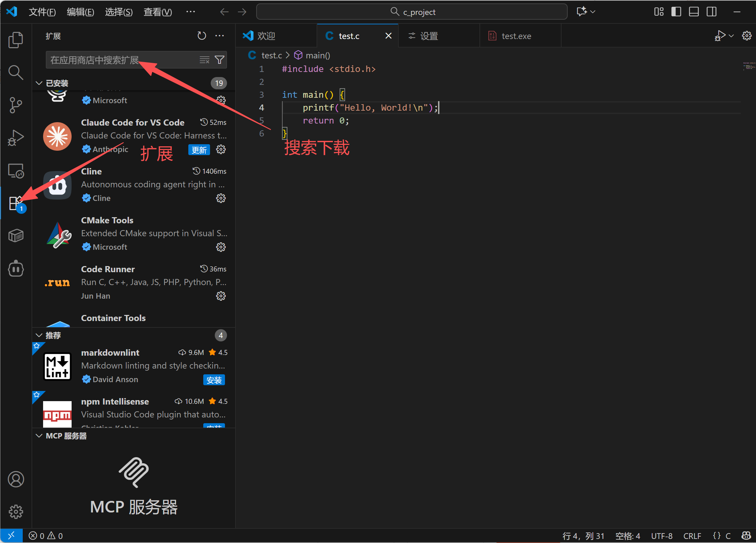Open the Containers view in activity bar
This screenshot has height=543, width=756.
(x=16, y=236)
